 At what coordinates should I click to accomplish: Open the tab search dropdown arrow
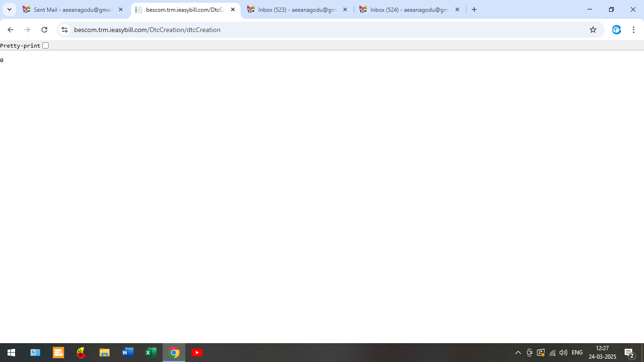9,9
